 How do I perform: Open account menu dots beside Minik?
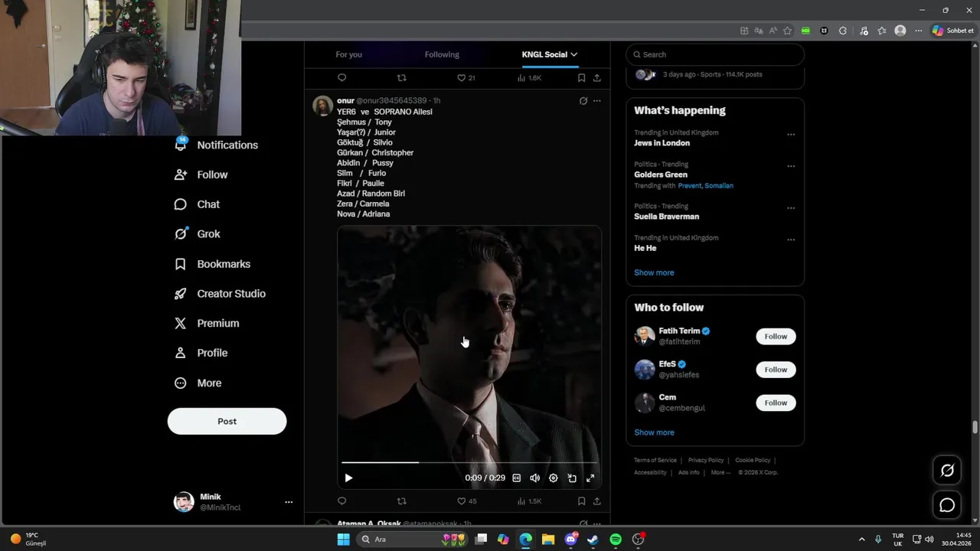[289, 502]
